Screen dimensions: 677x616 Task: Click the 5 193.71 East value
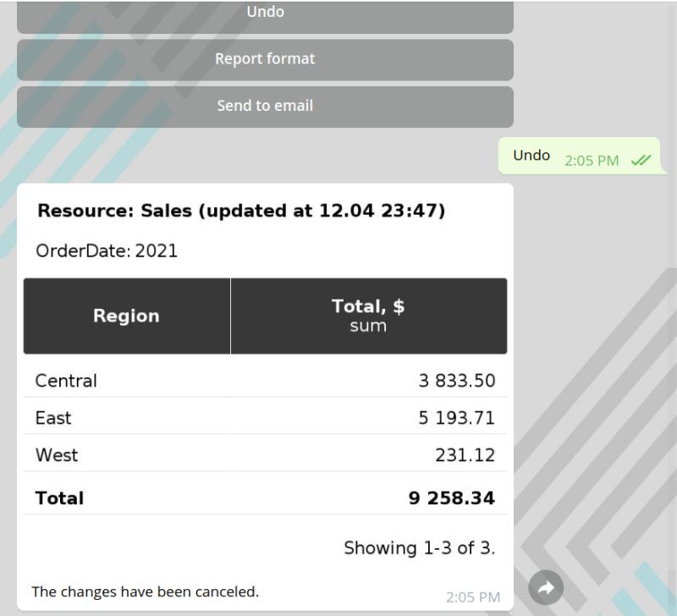456,418
